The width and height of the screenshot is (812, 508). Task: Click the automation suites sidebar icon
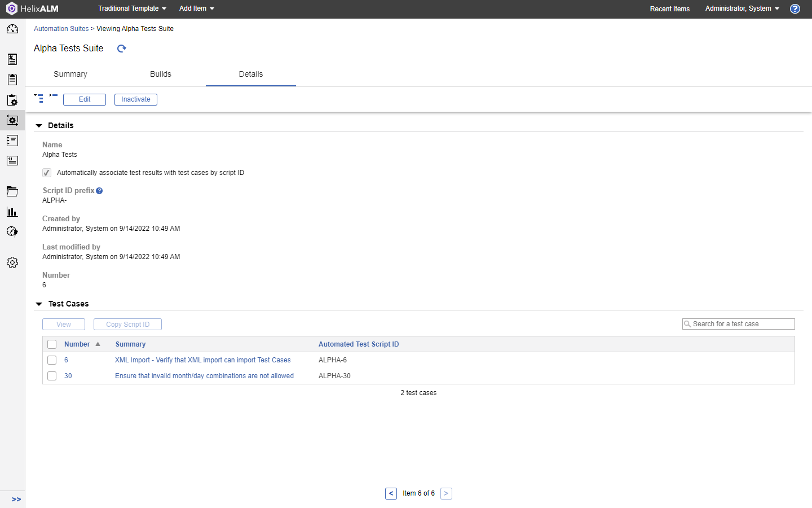[x=12, y=120]
